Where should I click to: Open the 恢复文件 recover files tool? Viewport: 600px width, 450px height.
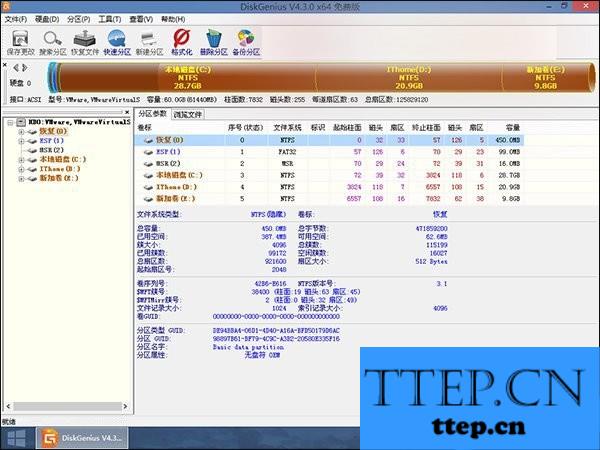coord(85,42)
